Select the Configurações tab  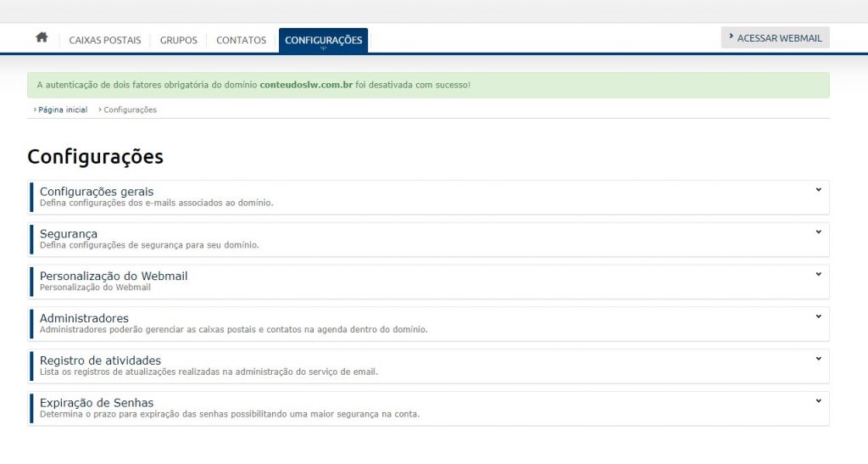[323, 41]
